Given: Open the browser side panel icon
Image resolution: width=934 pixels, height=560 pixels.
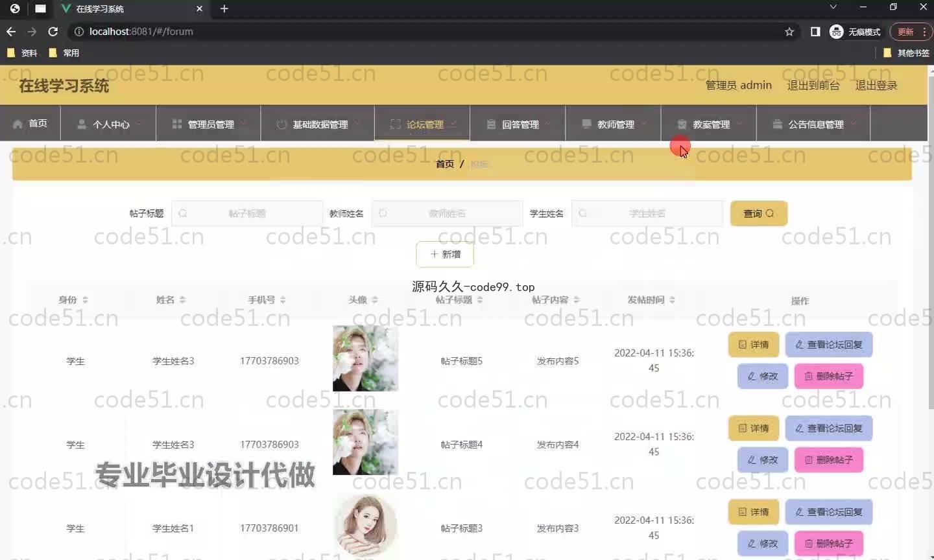Looking at the screenshot, I should (x=815, y=32).
